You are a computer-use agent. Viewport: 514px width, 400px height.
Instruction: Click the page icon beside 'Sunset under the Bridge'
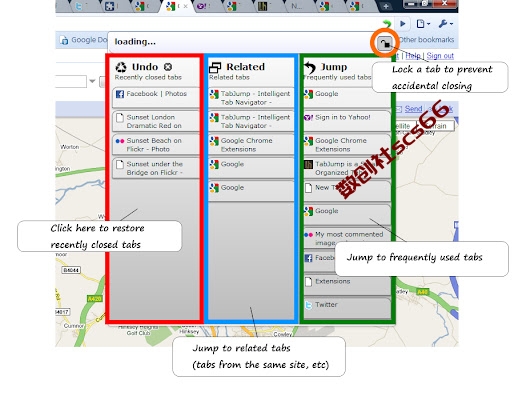120,164
